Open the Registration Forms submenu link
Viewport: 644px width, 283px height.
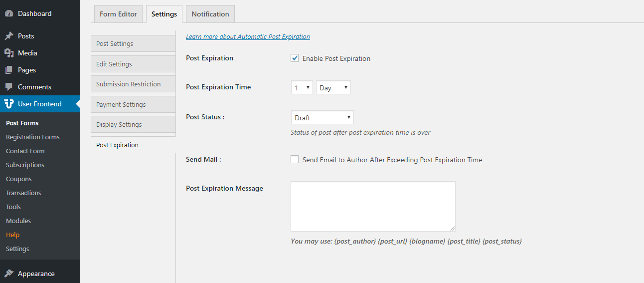(32, 137)
